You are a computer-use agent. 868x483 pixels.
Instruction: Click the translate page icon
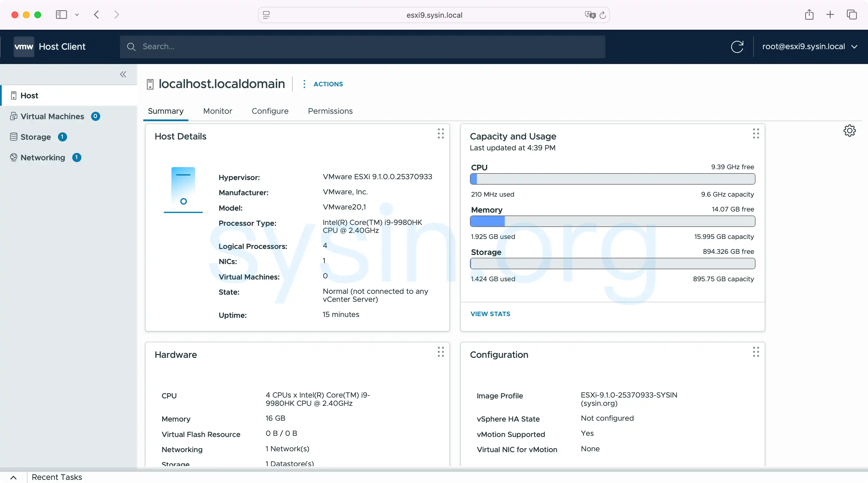pos(590,15)
